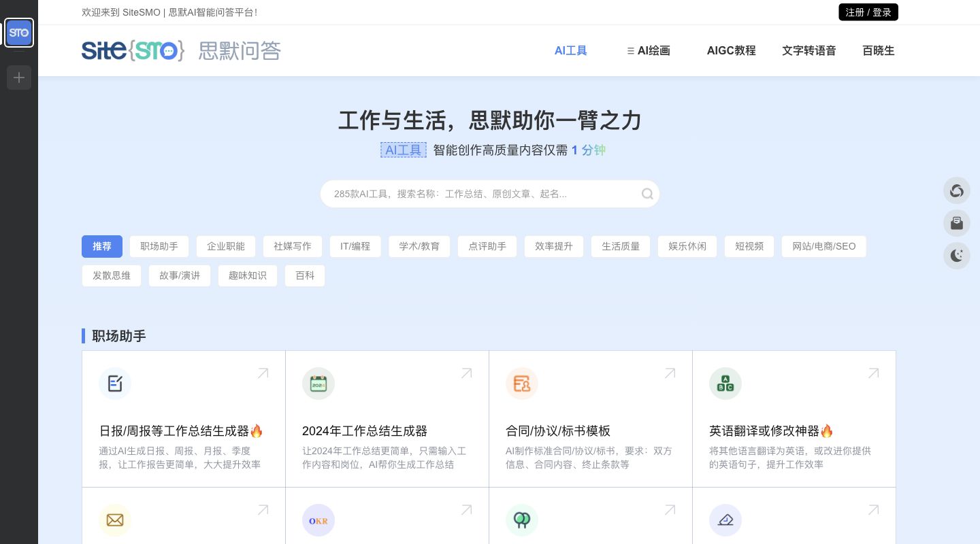980x544 pixels.
Task: Click the green tree tool icon
Action: tap(522, 520)
